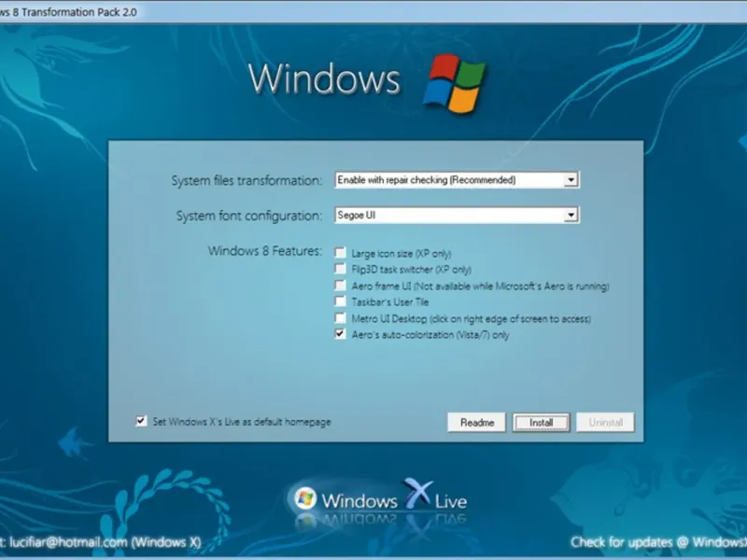
Task: Click the System files transformation label
Action: pos(247,181)
